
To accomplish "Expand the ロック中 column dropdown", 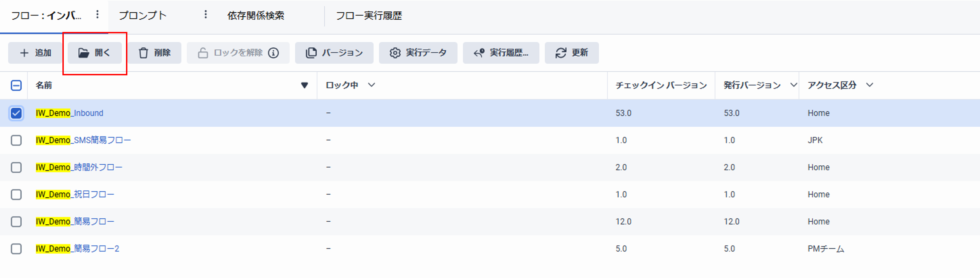I will click(372, 85).
